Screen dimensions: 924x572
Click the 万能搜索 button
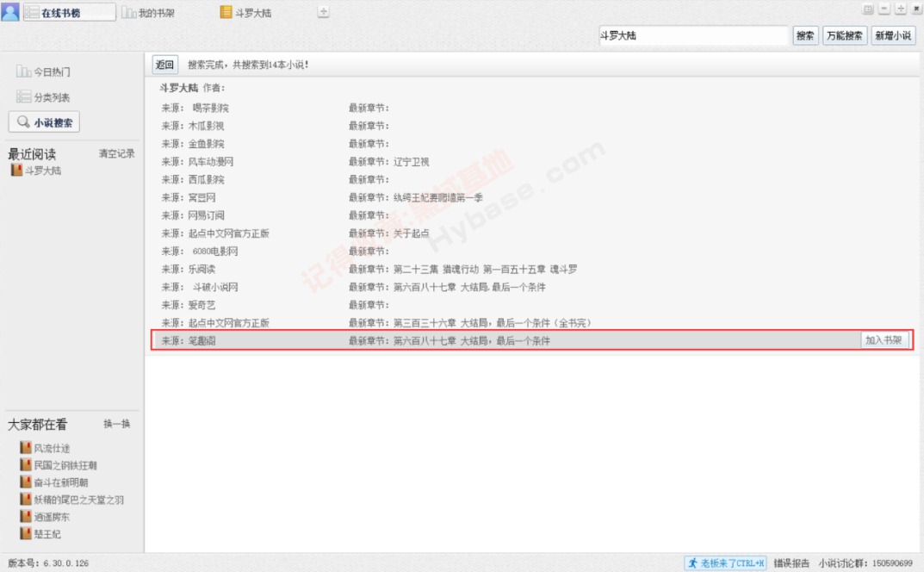point(845,35)
